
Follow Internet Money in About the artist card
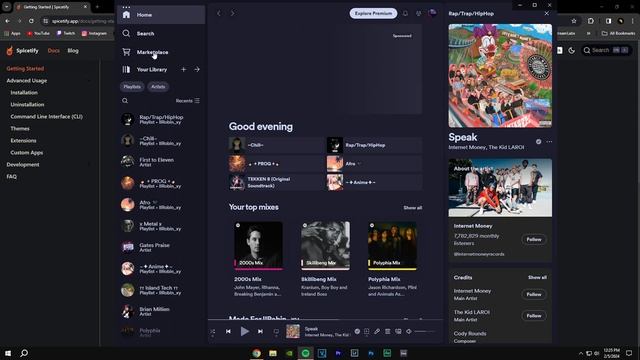533,240
